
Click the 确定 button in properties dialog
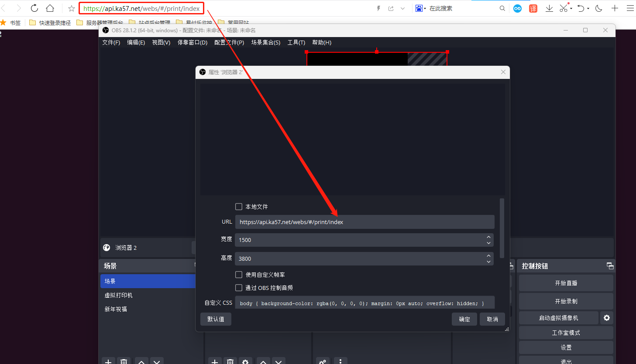464,319
